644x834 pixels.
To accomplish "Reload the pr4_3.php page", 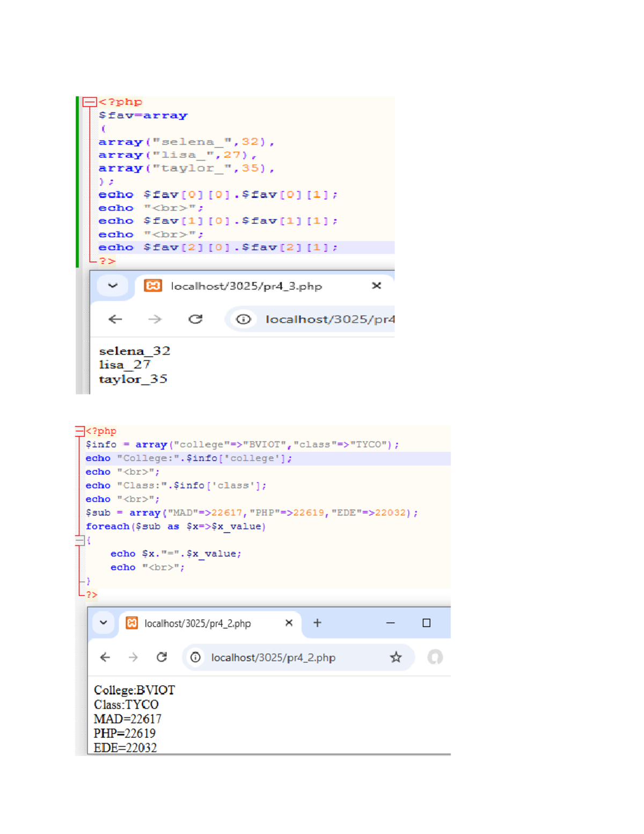I will click(196, 319).
